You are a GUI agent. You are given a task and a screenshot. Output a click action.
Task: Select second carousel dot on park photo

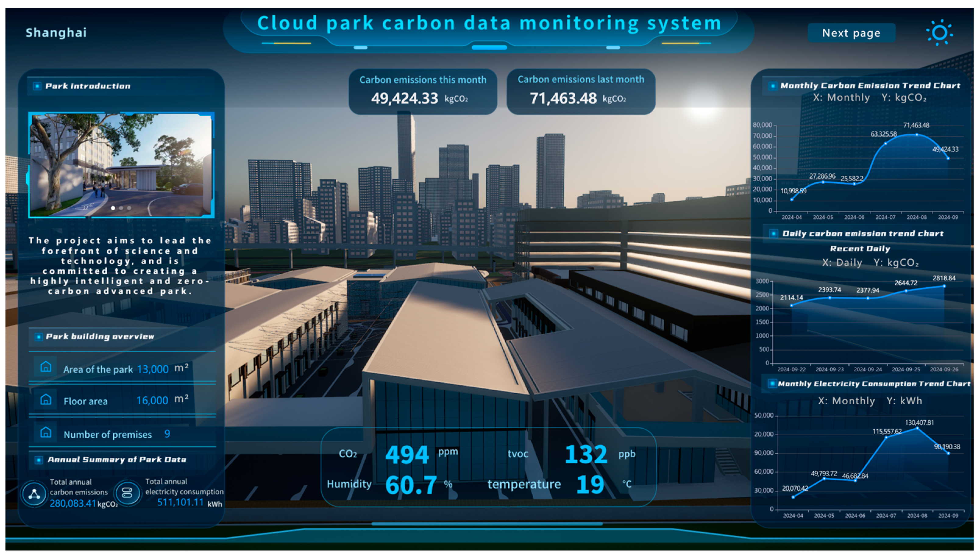[121, 208]
